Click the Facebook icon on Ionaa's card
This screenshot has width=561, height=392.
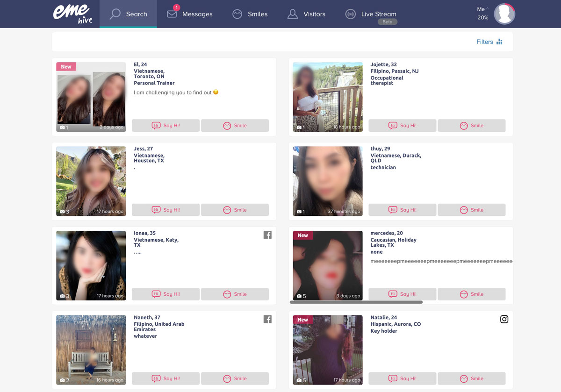tap(267, 235)
